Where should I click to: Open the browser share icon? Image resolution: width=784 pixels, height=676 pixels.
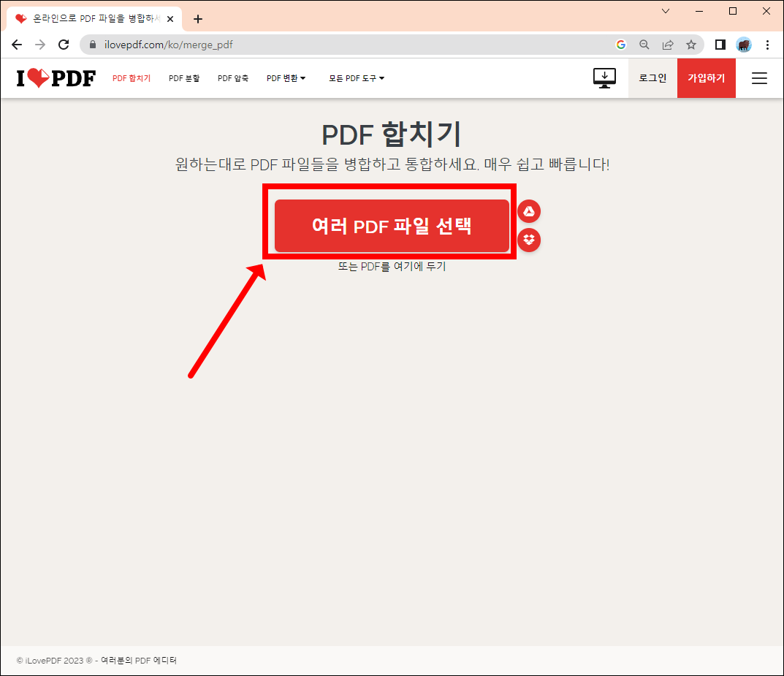[x=667, y=45]
